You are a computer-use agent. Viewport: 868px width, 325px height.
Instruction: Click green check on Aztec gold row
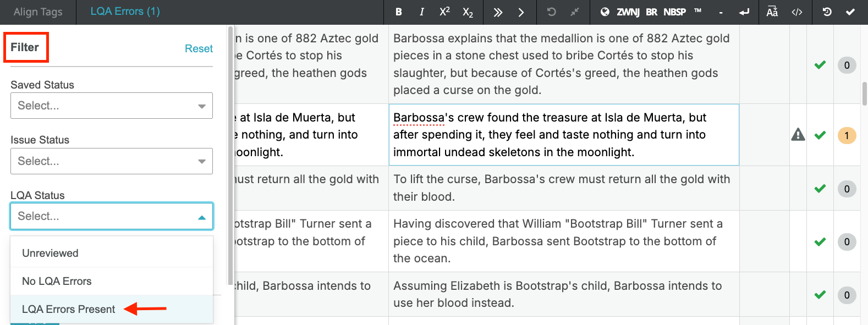click(x=820, y=65)
